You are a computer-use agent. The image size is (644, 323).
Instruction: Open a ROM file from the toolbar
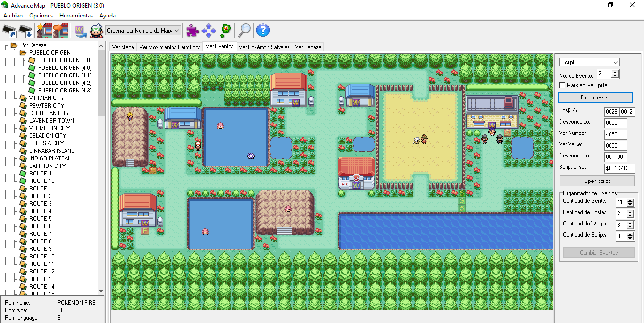tap(8, 30)
